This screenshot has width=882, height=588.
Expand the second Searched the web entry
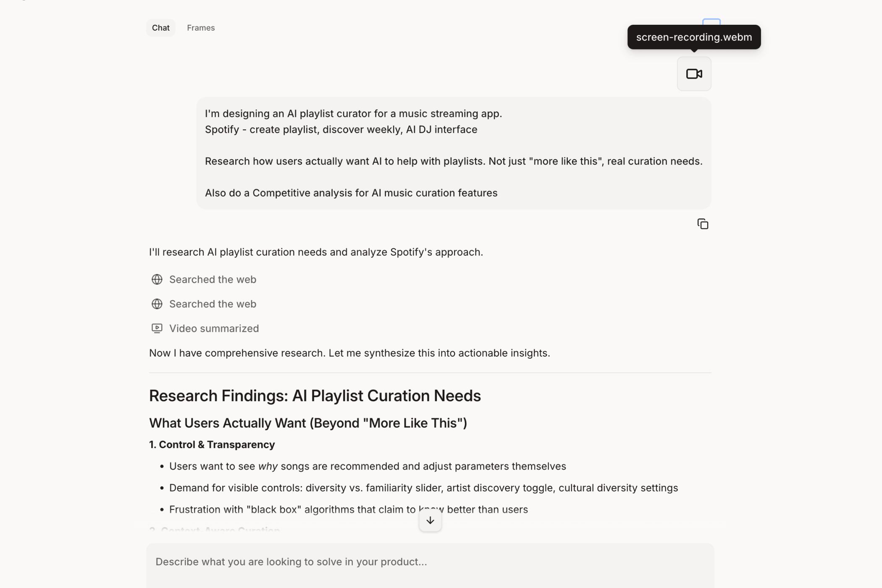coord(213,304)
